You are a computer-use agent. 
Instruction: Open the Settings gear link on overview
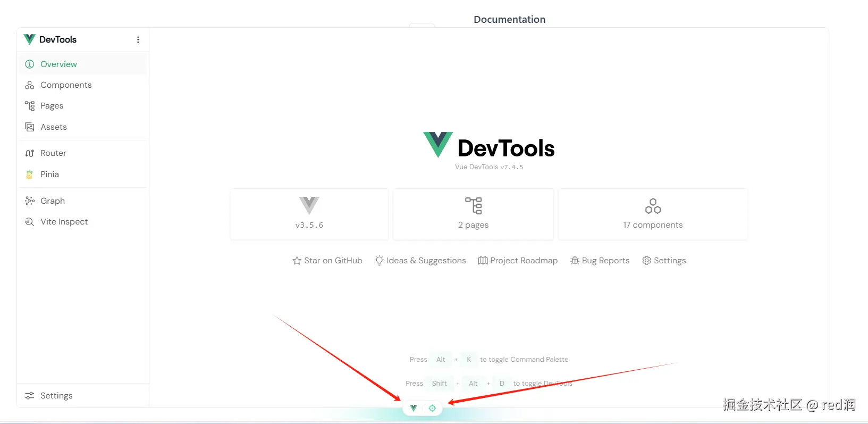(664, 261)
